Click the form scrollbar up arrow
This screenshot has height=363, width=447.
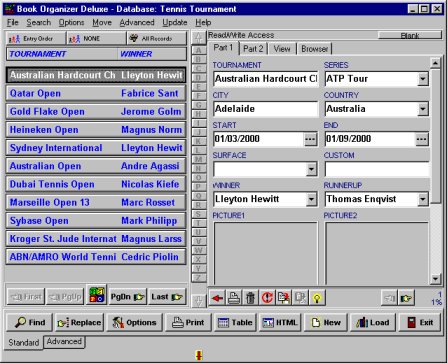435,63
